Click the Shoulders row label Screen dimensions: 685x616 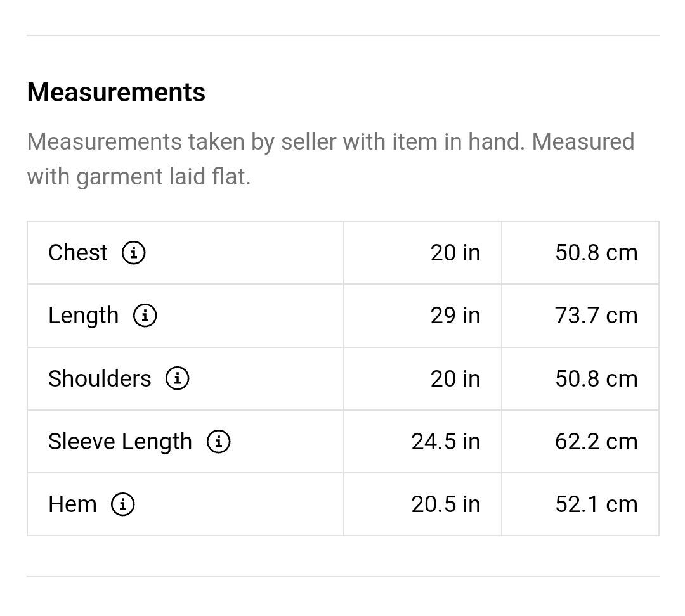coord(100,378)
